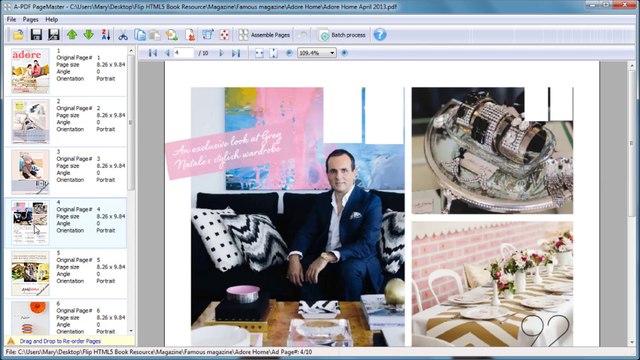Viewport: 640px width, 360px height.
Task: Move page up with green arrow
Action: coord(72,35)
